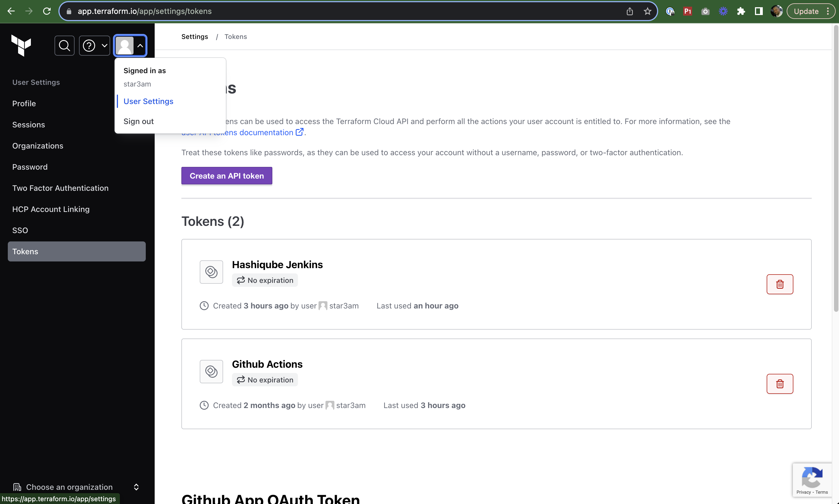The height and width of the screenshot is (504, 839).
Task: Open the search magnifier button
Action: click(65, 46)
